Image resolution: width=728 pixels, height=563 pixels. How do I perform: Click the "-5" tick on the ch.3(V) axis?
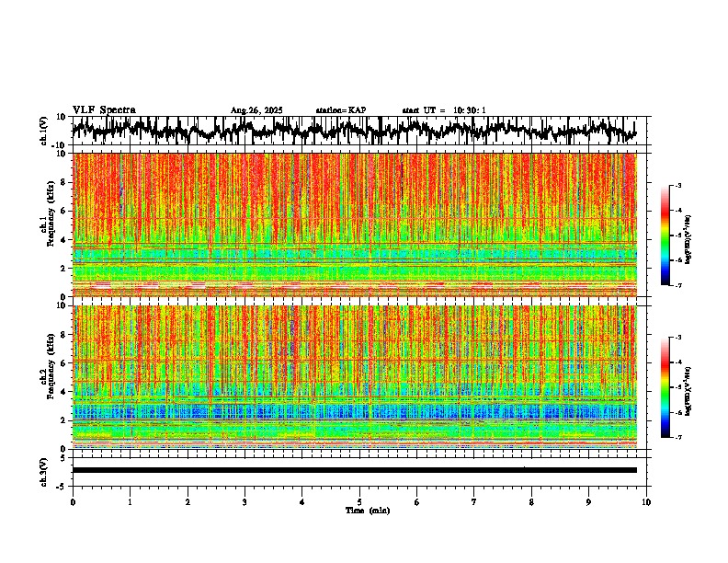63,487
